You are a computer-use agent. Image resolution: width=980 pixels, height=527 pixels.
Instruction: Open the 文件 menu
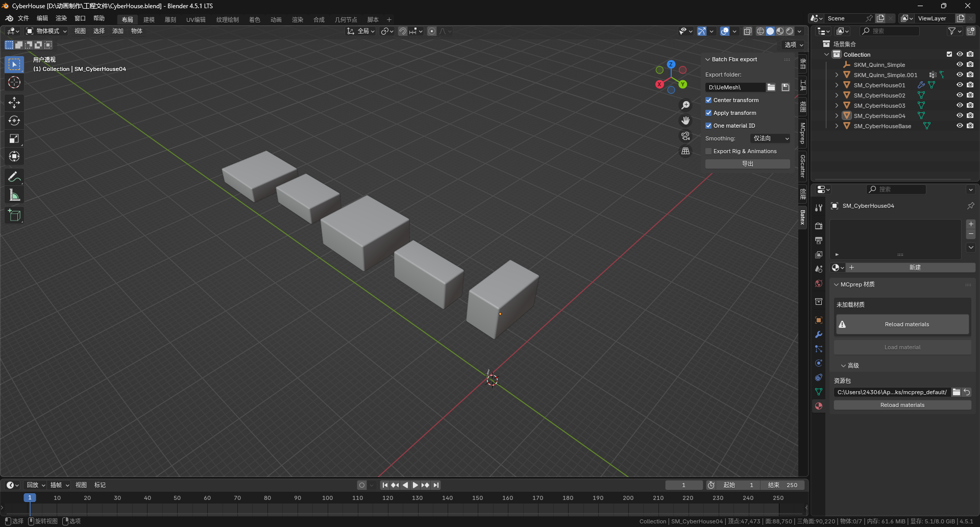(x=23, y=18)
